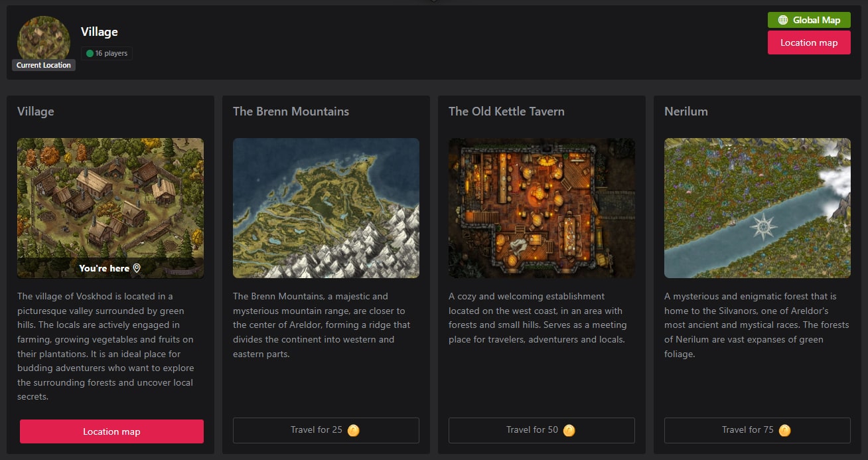Screen dimensions: 868x460
Task: Click the globe icon on Global Map
Action: pyautogui.click(x=783, y=20)
